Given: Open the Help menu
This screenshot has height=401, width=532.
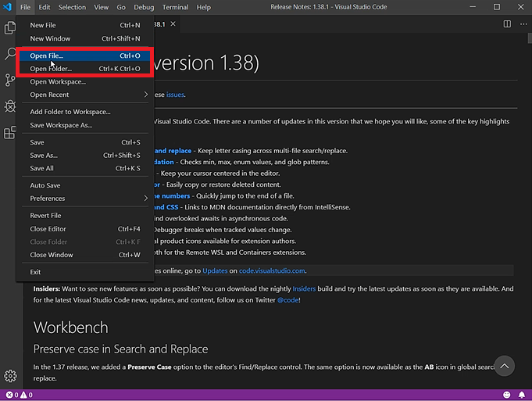Looking at the screenshot, I should 204,7.
